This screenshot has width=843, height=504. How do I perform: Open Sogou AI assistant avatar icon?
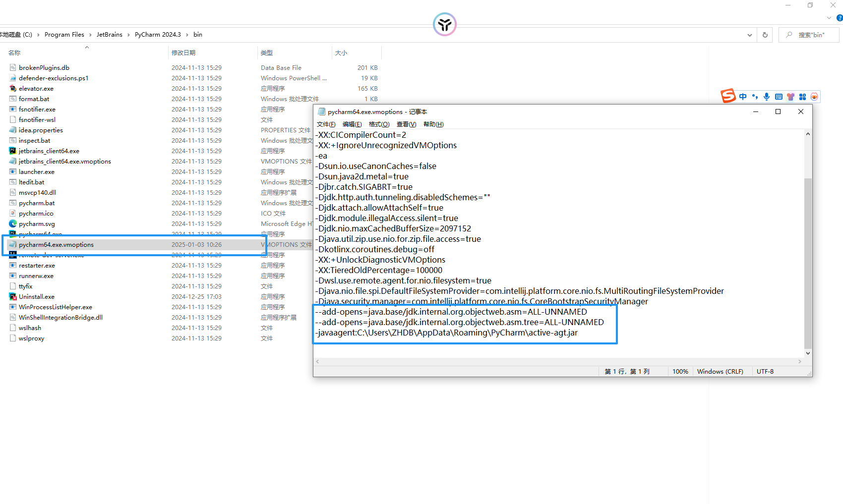pyautogui.click(x=814, y=97)
